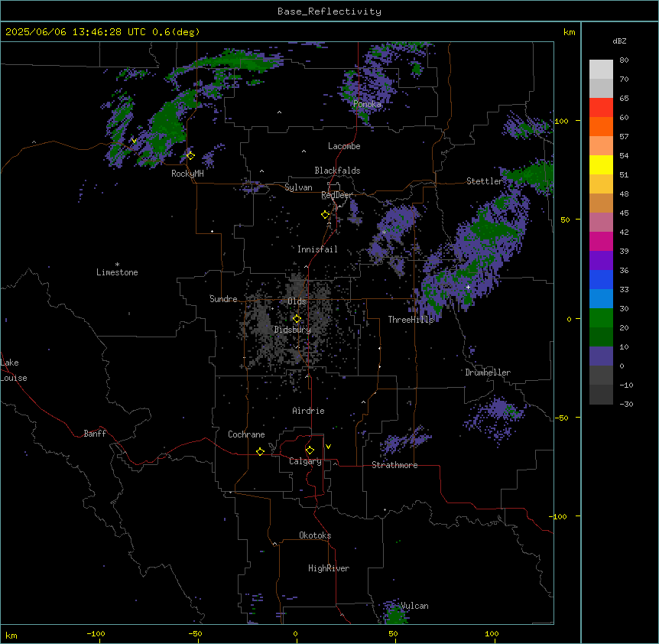The image size is (659, 644).
Task: Click the Innisfail label
Action: click(317, 249)
